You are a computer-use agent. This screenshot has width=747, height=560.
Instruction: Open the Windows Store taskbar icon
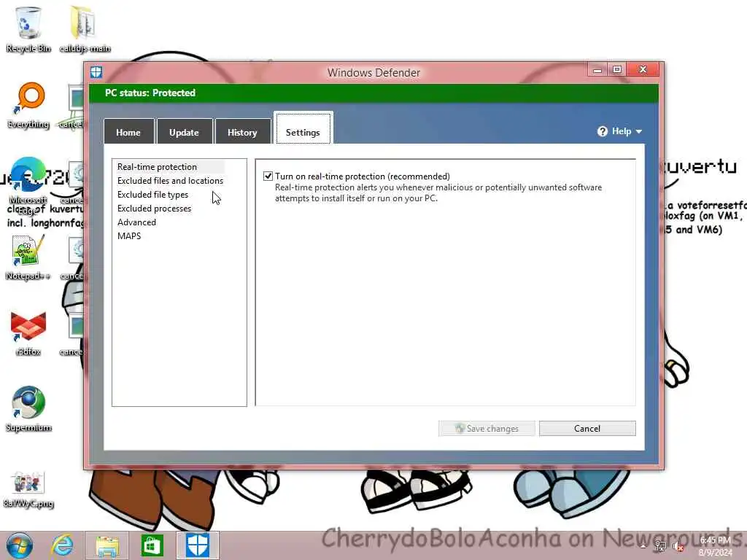pyautogui.click(x=152, y=545)
